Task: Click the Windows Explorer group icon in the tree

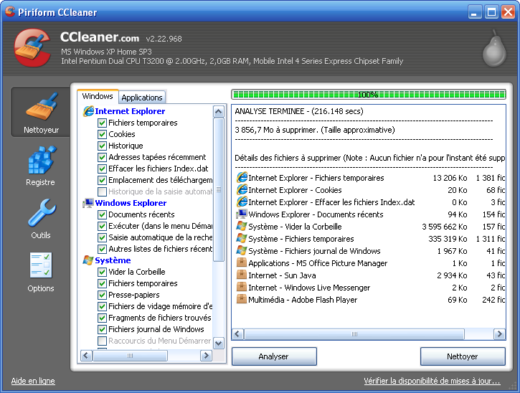Action: pos(88,203)
